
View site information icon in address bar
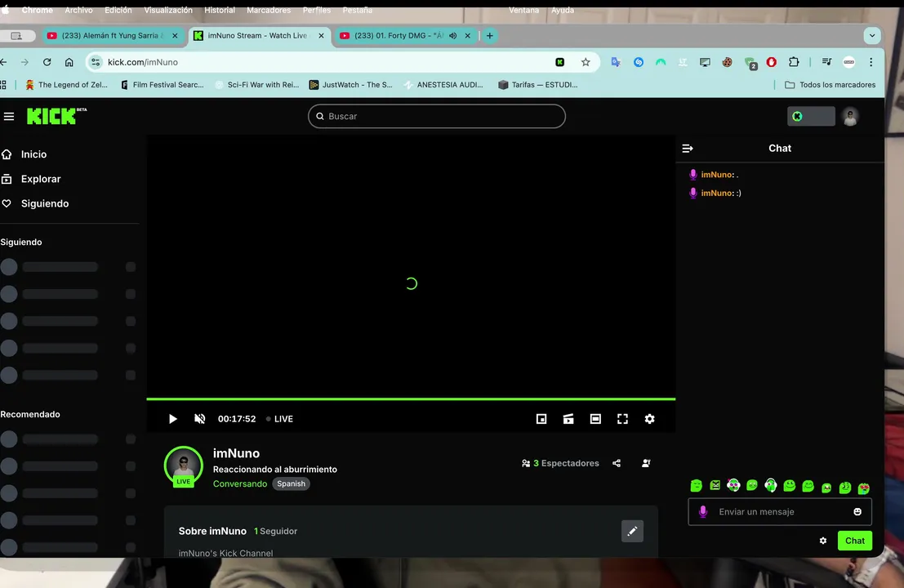pos(96,62)
